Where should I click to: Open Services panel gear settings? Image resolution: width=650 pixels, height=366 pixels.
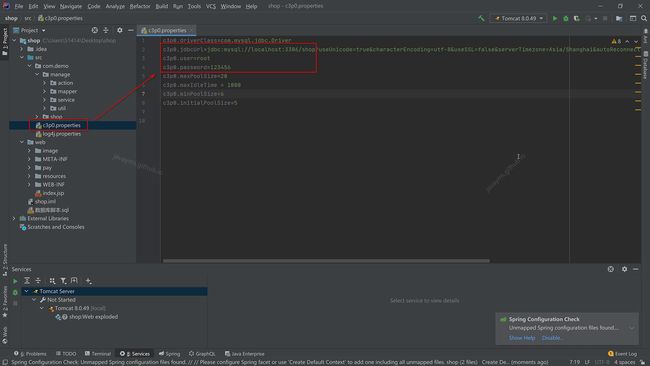(624, 269)
